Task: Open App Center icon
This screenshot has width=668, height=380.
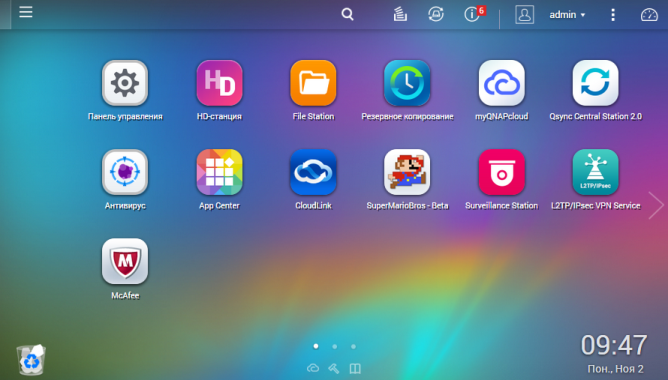Action: pos(219,172)
